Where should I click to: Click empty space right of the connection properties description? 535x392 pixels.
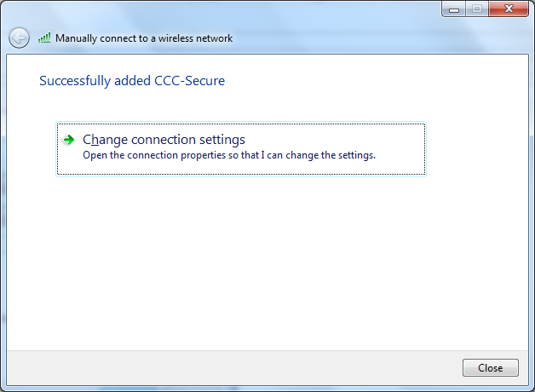(x=400, y=156)
